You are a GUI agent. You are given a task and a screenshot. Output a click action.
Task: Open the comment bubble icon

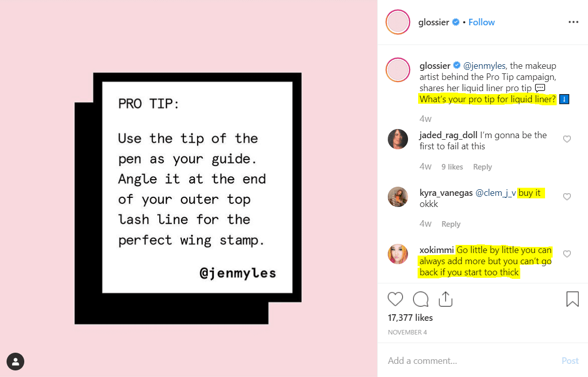(x=421, y=299)
